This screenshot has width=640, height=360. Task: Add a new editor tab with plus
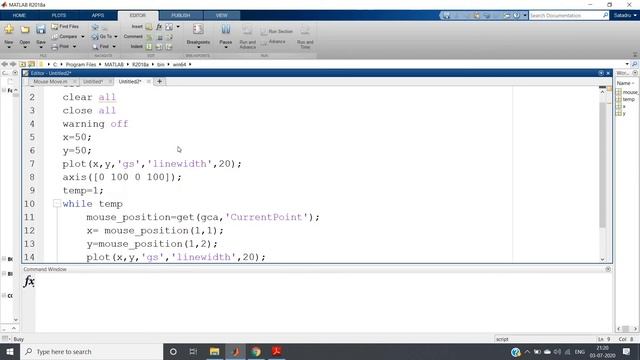point(160,82)
